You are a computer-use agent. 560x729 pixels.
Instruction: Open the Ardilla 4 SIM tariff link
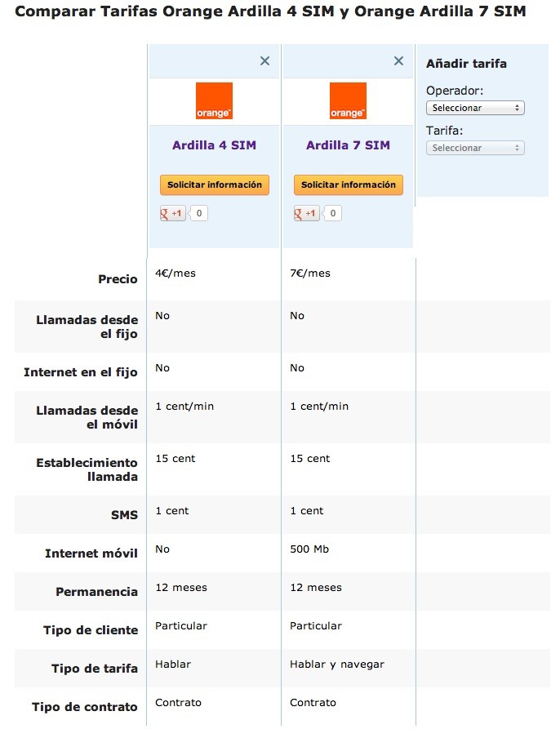(214, 145)
